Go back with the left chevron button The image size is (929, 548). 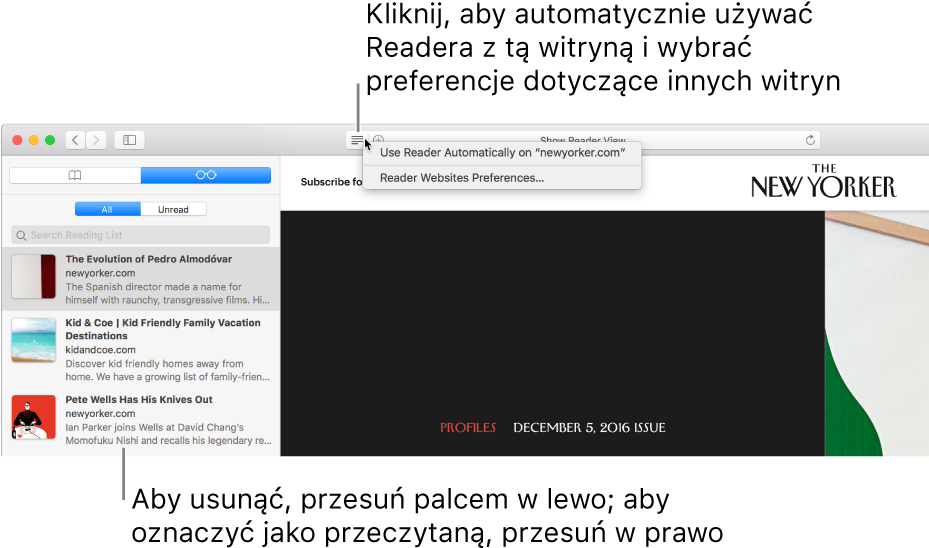coord(75,140)
